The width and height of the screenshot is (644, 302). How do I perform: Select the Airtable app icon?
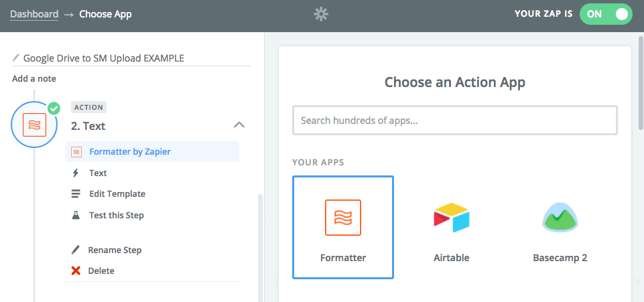(451, 218)
